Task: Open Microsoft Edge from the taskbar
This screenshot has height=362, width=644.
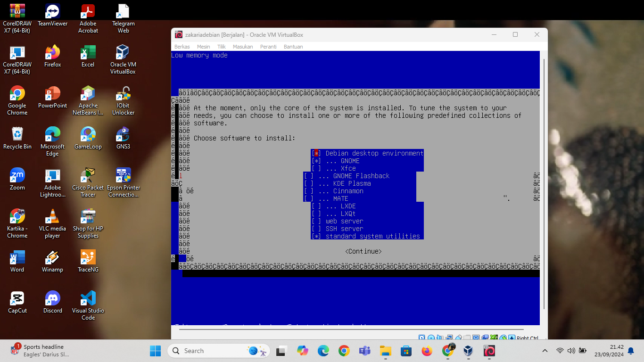Action: click(323, 351)
